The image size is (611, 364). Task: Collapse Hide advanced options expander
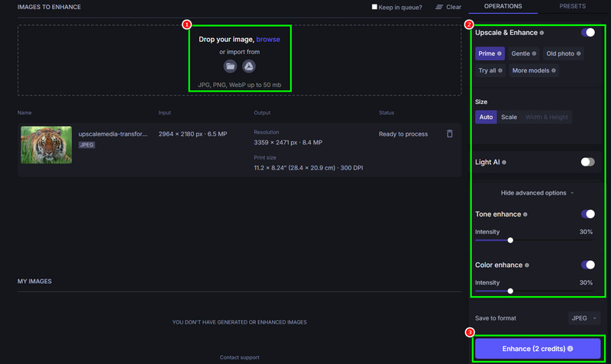click(537, 193)
